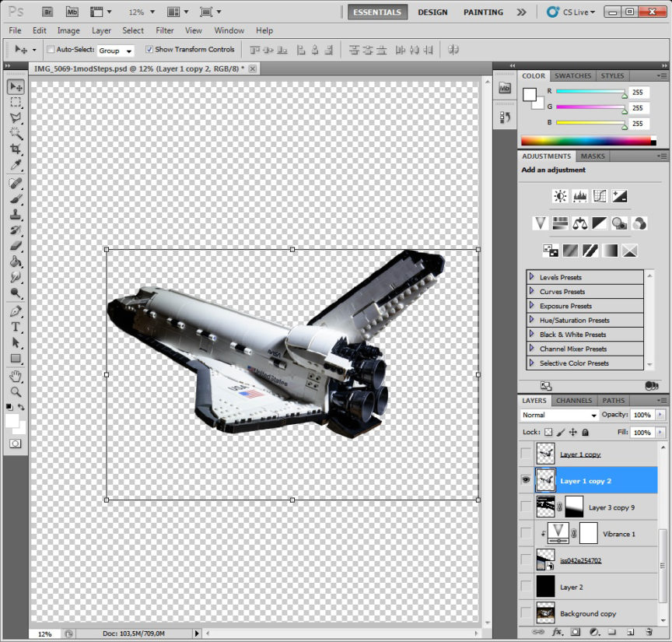
Task: Add a Brightness/Contrast adjustment
Action: [560, 196]
